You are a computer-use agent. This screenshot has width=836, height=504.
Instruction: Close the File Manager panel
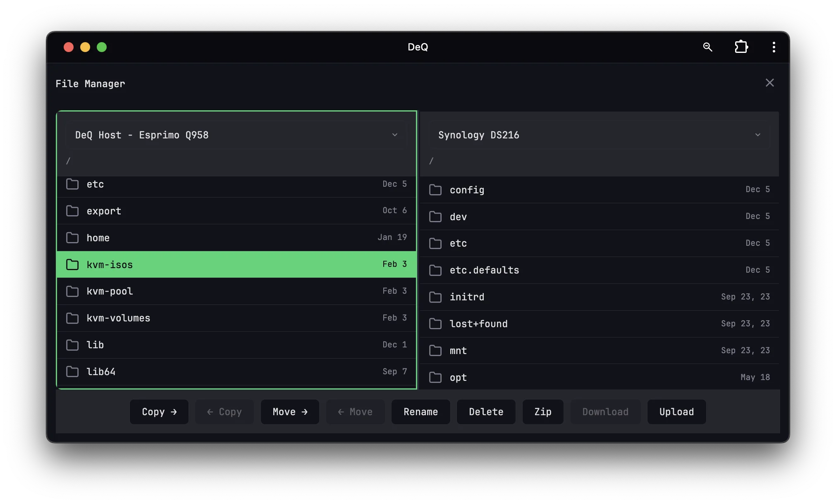pos(769,83)
